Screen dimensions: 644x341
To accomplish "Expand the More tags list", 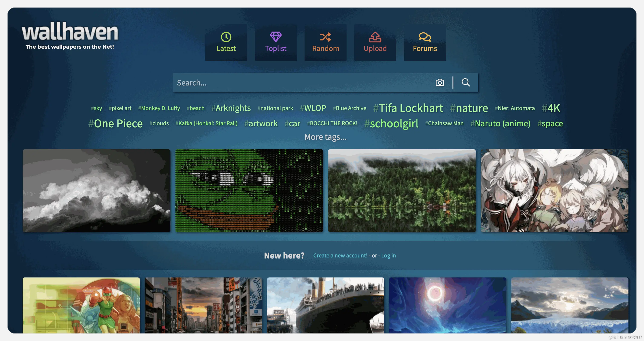I will pyautogui.click(x=325, y=137).
